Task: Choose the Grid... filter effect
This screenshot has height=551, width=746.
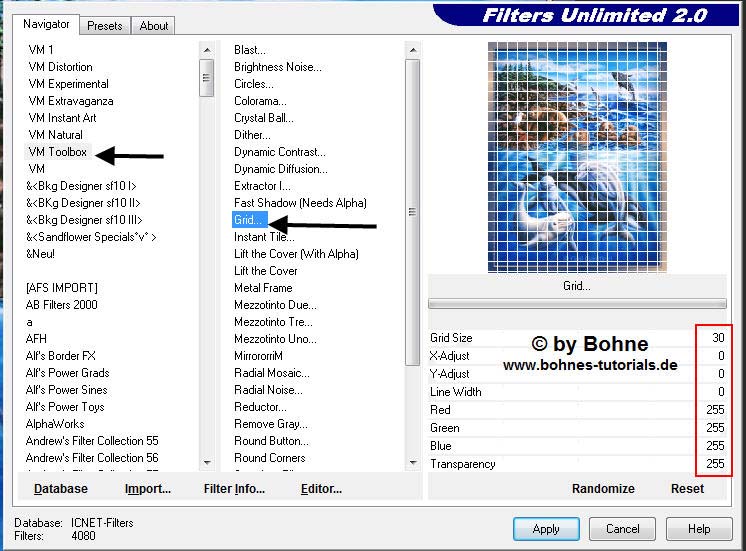Action: pos(250,220)
